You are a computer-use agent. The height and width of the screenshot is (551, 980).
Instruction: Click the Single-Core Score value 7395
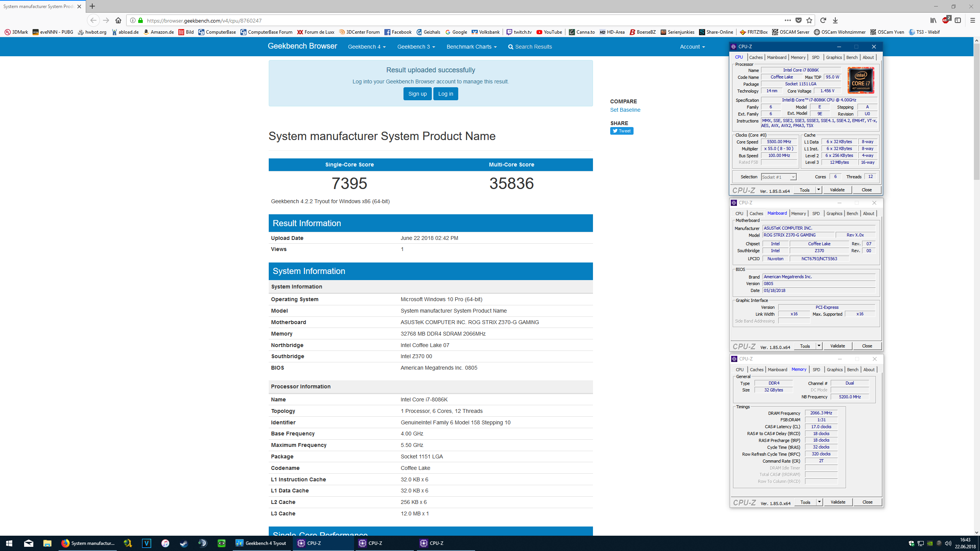[x=349, y=183]
